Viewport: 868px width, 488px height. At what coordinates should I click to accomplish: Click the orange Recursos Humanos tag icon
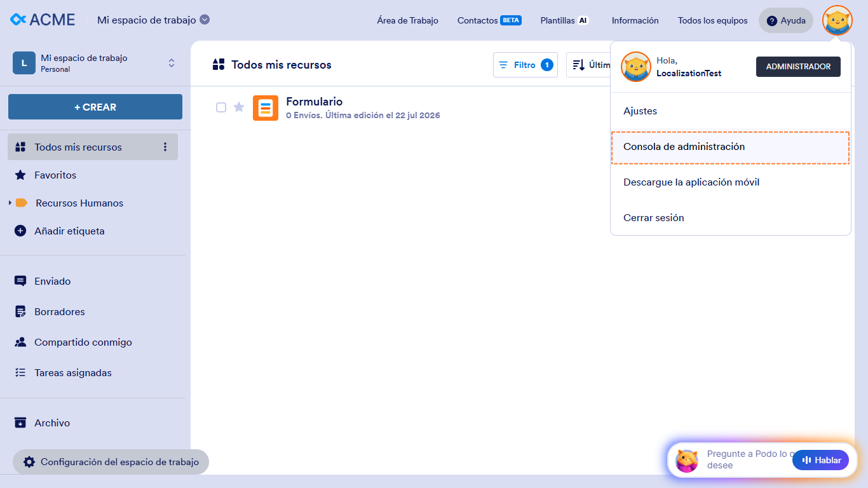[x=22, y=203]
